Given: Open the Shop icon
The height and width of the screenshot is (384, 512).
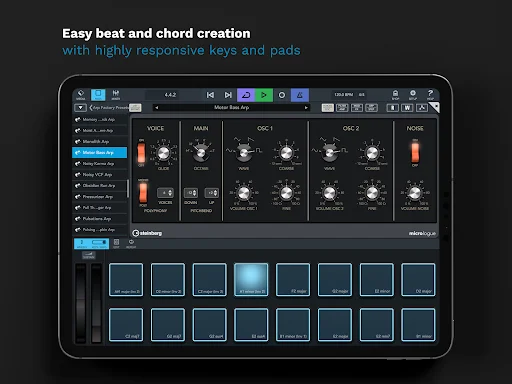Looking at the screenshot, I should click(x=395, y=95).
